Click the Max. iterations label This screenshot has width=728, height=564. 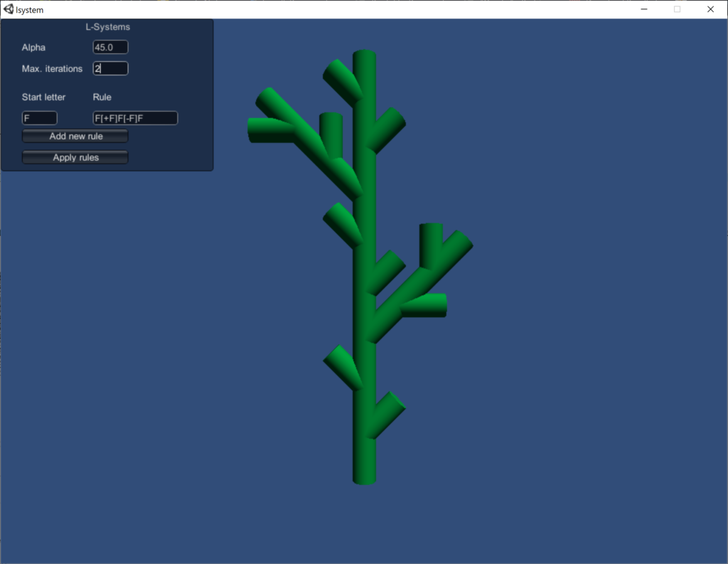click(52, 69)
